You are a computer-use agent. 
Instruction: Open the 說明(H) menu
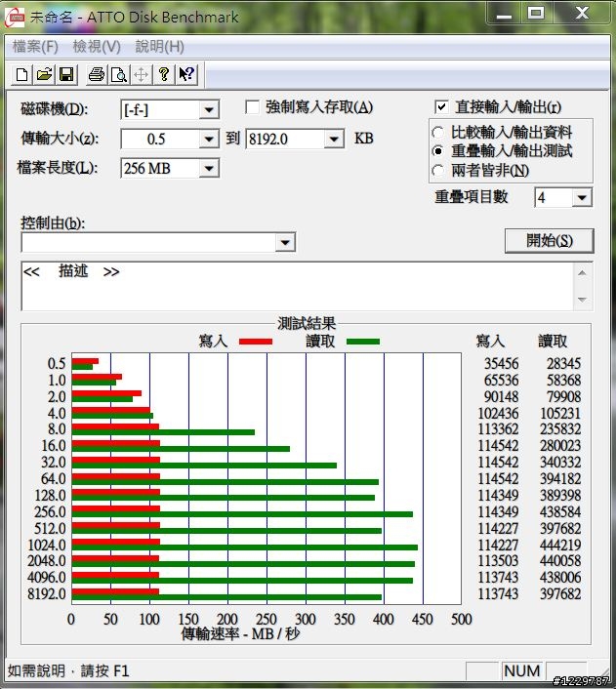pyautogui.click(x=159, y=46)
